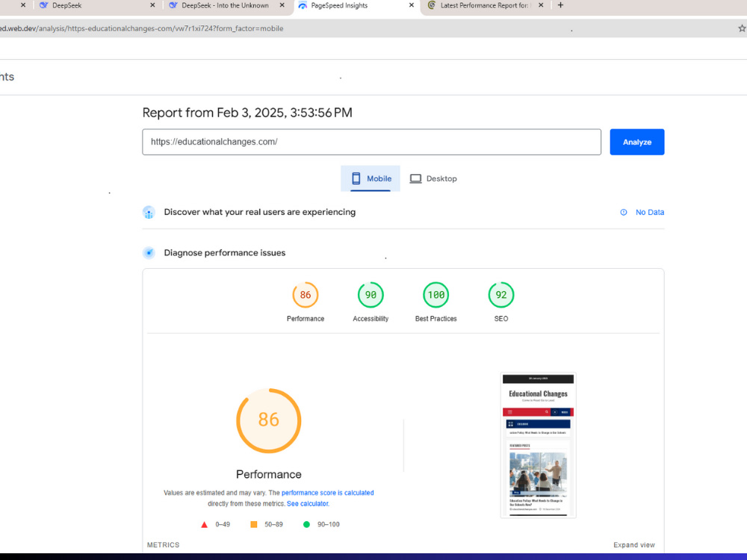Click the SEO label under score 92
Image resolution: width=747 pixels, height=560 pixels.
pos(501,319)
